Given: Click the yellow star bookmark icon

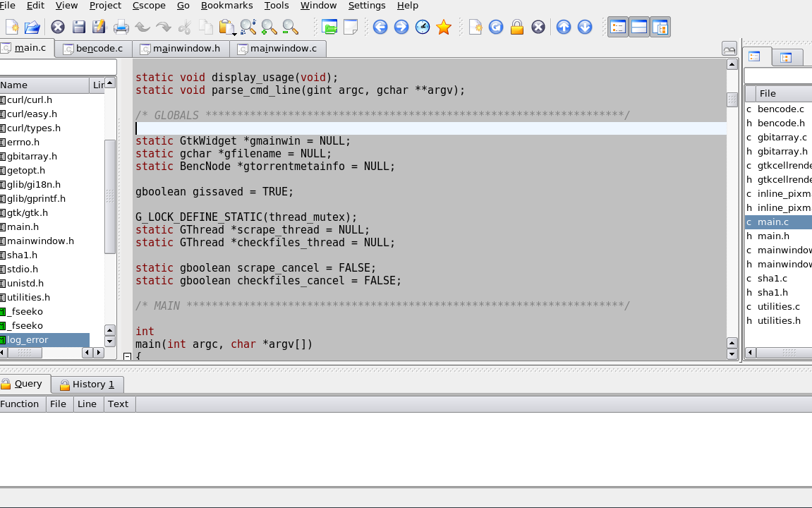Looking at the screenshot, I should coord(444,27).
